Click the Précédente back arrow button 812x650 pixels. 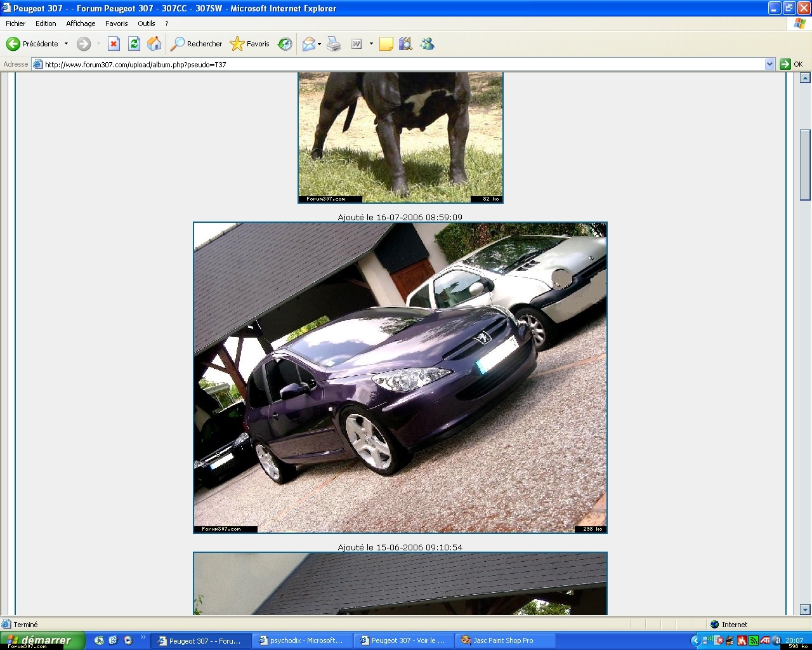pyautogui.click(x=13, y=44)
